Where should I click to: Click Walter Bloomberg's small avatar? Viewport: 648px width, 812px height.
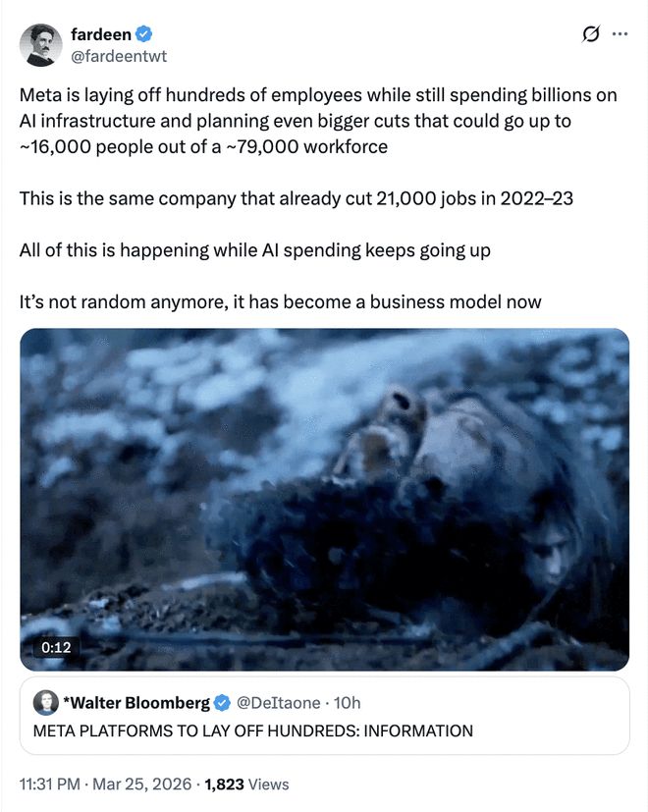pyautogui.click(x=44, y=702)
